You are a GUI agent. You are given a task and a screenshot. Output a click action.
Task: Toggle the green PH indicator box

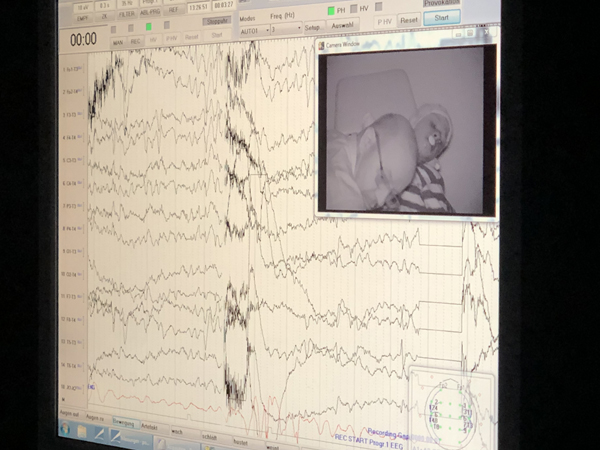(x=331, y=11)
